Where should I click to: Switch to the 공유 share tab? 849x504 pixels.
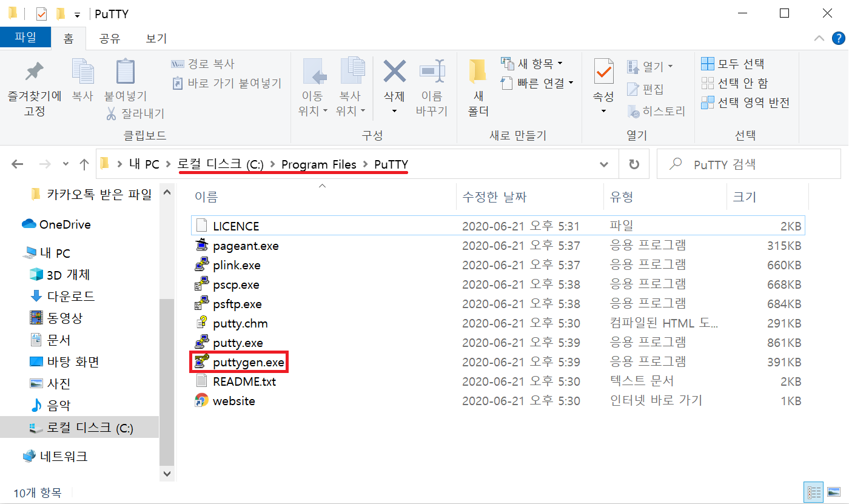(x=109, y=38)
